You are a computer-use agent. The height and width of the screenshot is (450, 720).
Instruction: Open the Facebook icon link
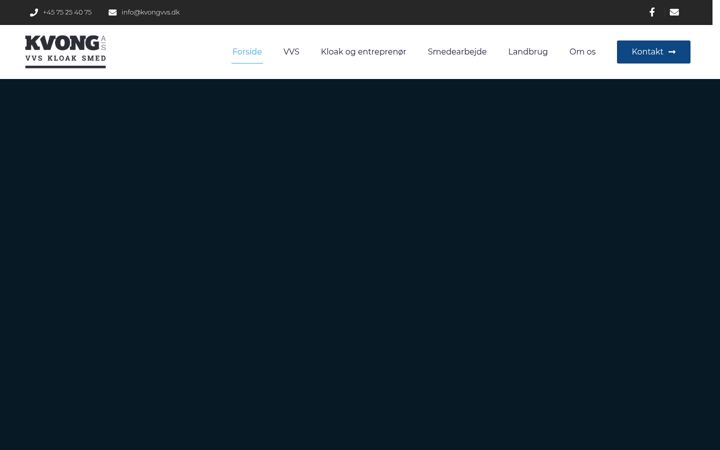tap(652, 12)
